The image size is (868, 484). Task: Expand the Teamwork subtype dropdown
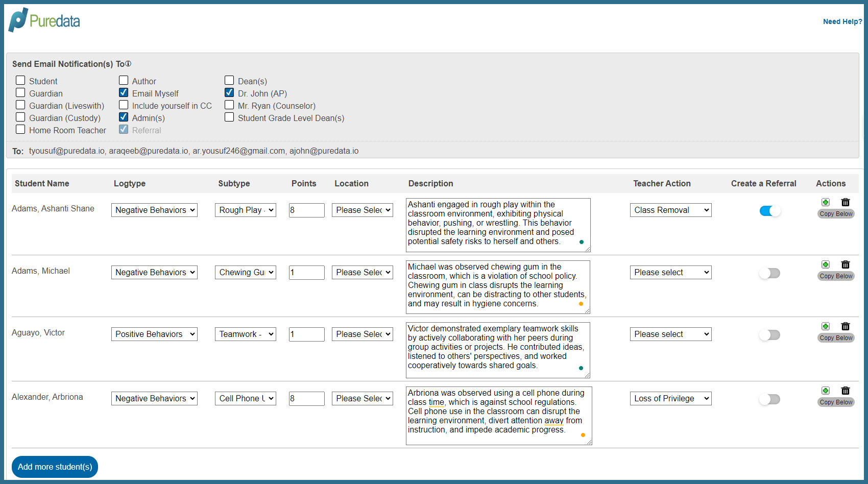(246, 334)
